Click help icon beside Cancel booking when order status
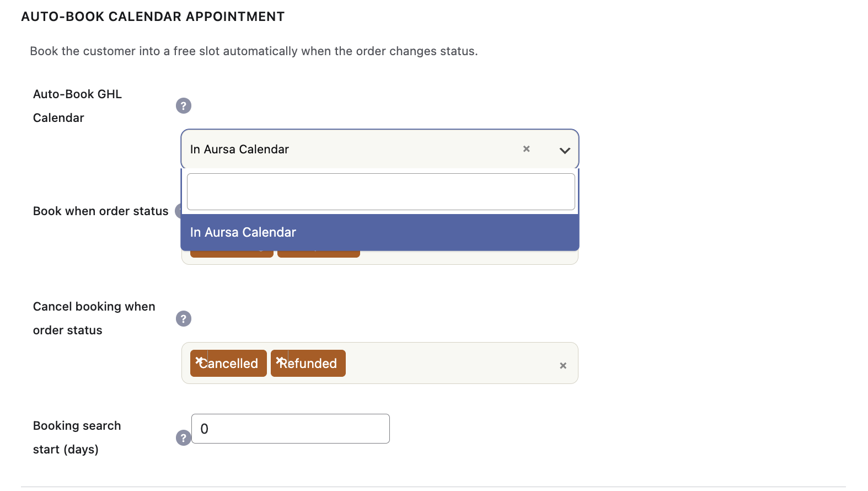The width and height of the screenshot is (868, 491). (x=184, y=318)
